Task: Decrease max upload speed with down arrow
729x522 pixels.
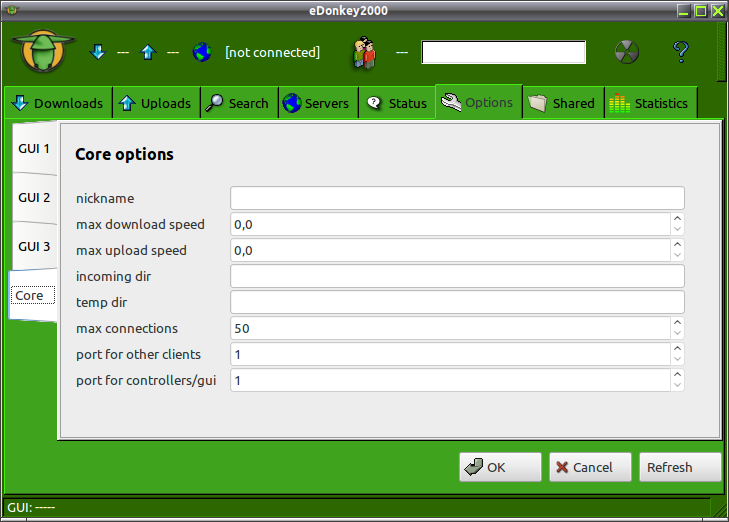Action: tap(677, 256)
